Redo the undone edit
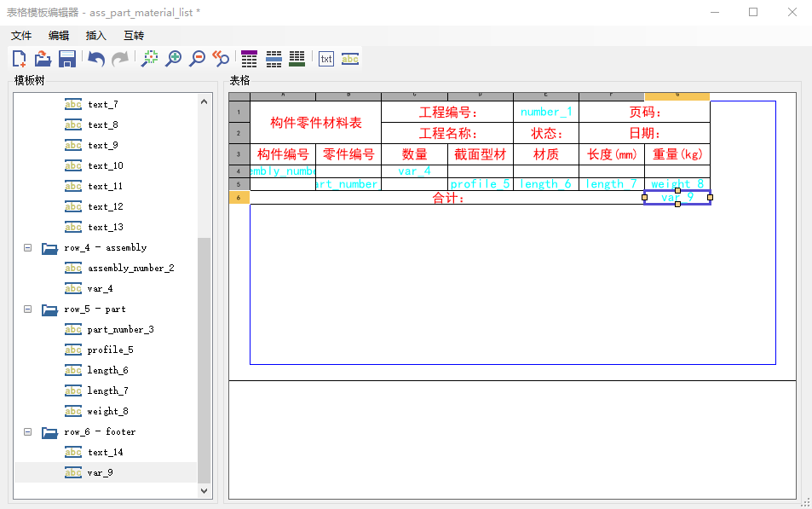The height and width of the screenshot is (509, 812). coord(120,59)
